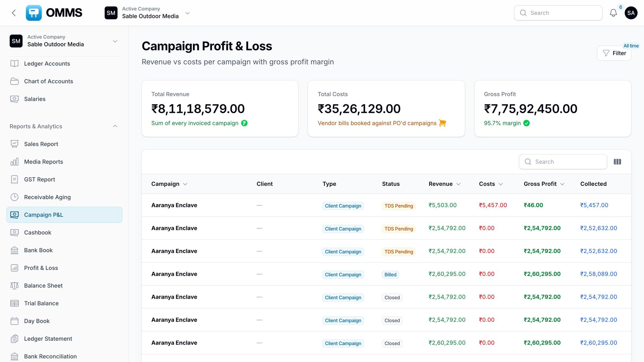This screenshot has height=362, width=644.
Task: Sort by the Gross Profit column
Action: coord(544,184)
